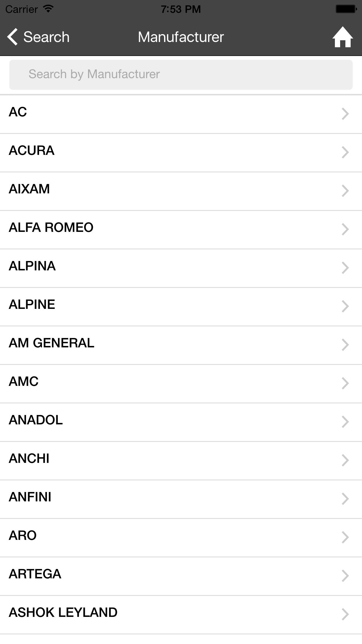Tap the arrow next to ALPINA

click(345, 268)
